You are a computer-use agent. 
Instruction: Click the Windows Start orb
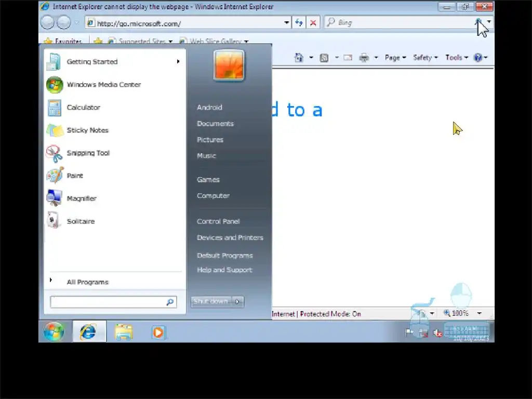[x=54, y=331]
